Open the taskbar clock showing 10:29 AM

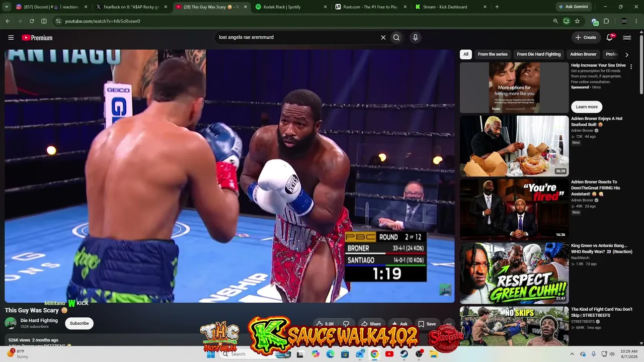coord(629,354)
